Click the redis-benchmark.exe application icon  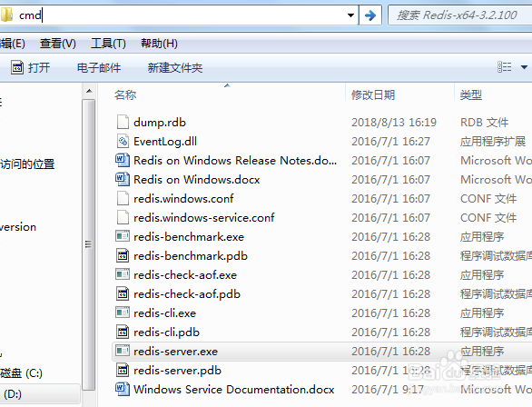point(123,236)
